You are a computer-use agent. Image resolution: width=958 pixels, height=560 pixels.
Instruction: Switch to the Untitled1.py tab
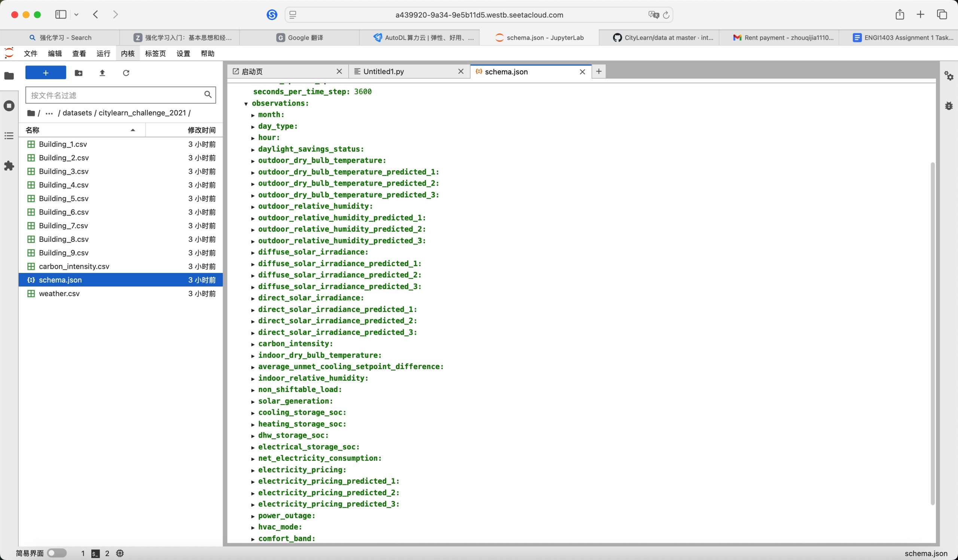point(383,71)
